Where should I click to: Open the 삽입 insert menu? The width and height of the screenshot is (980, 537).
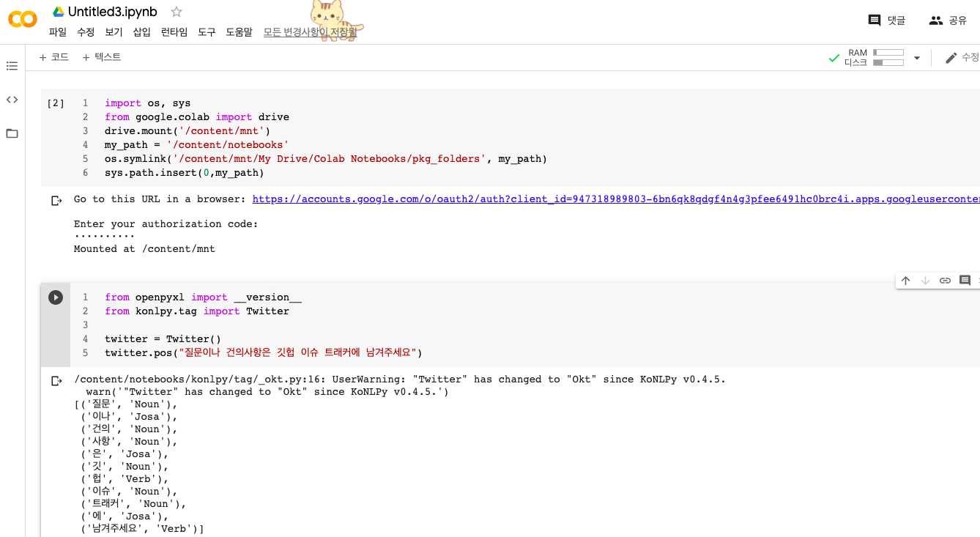(141, 32)
